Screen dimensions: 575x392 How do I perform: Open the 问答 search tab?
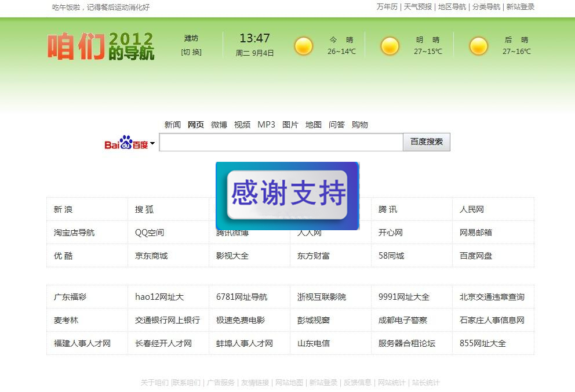click(337, 125)
